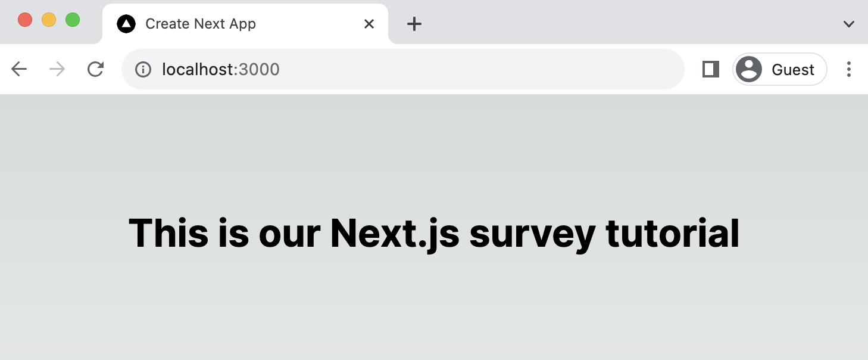868x360 pixels.
Task: Close the Create Next App tab
Action: pyautogui.click(x=369, y=24)
